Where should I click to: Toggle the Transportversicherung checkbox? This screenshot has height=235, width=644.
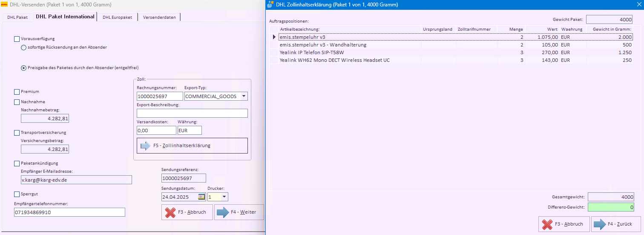(17, 133)
